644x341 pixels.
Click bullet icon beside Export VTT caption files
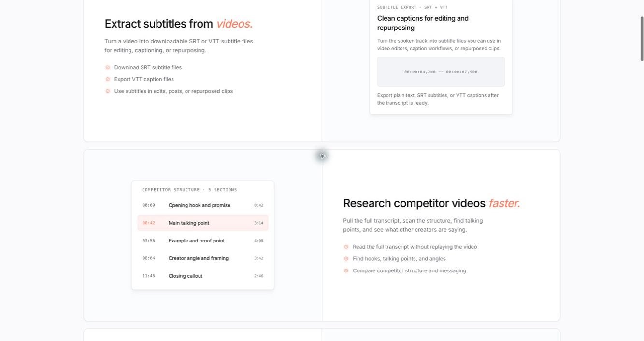pyautogui.click(x=108, y=79)
